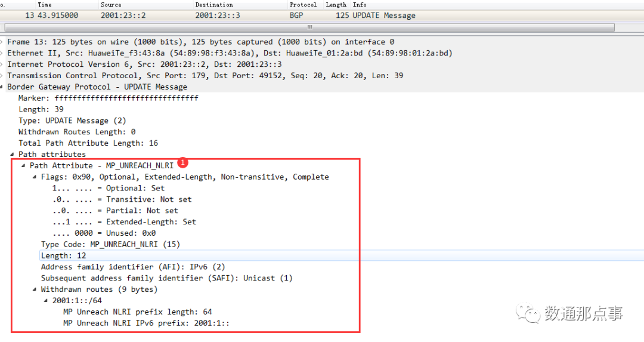
Task: Select Partial: Not set flag line
Action: [x=116, y=211]
